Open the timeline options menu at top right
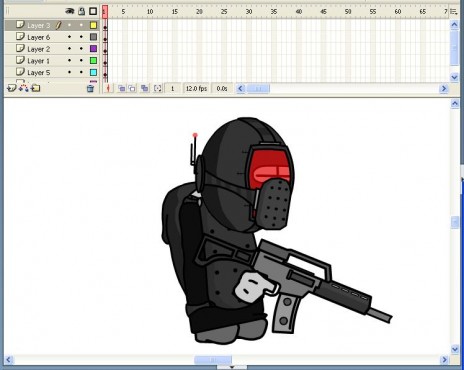This screenshot has height=370, width=464. tap(454, 12)
